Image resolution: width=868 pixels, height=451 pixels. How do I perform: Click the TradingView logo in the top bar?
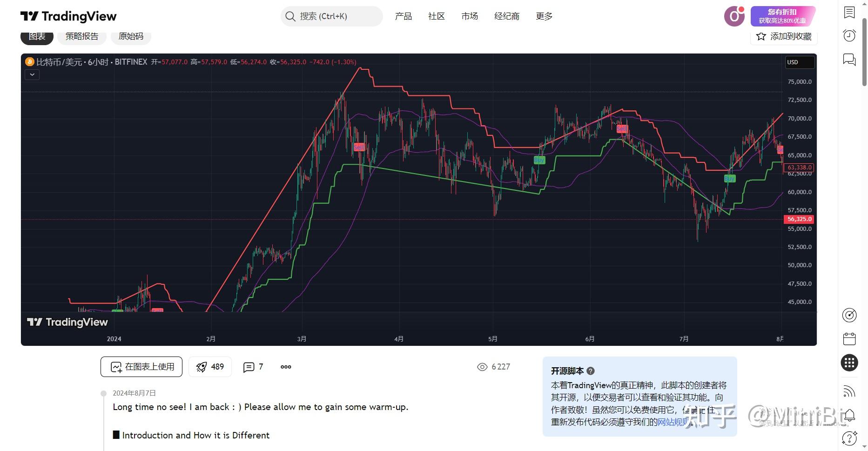(68, 16)
